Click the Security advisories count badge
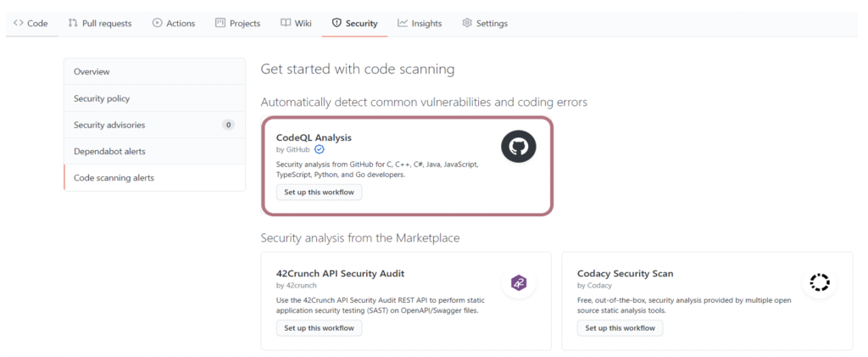Screen dimensions: 868x357 (x=228, y=126)
